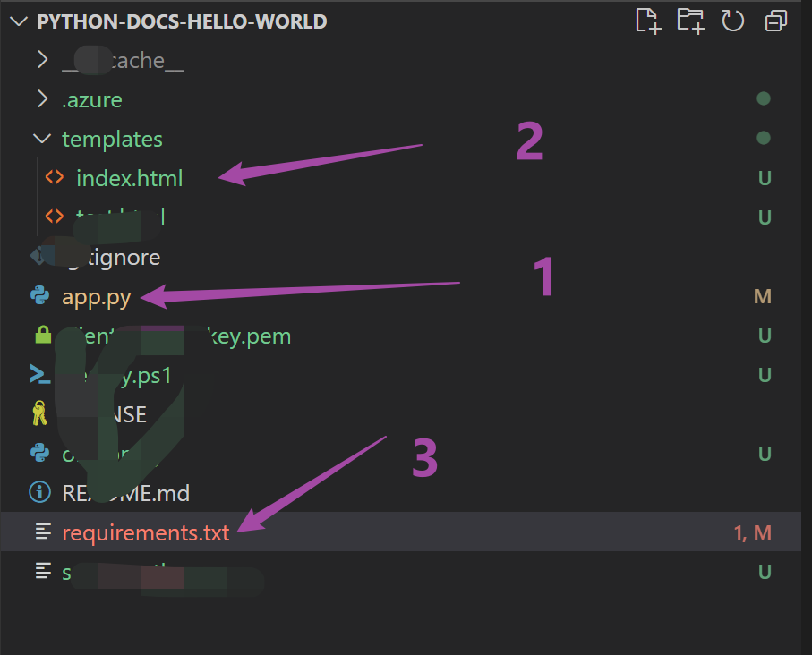The image size is (812, 655).
Task: Click the New File icon
Action: (x=647, y=21)
